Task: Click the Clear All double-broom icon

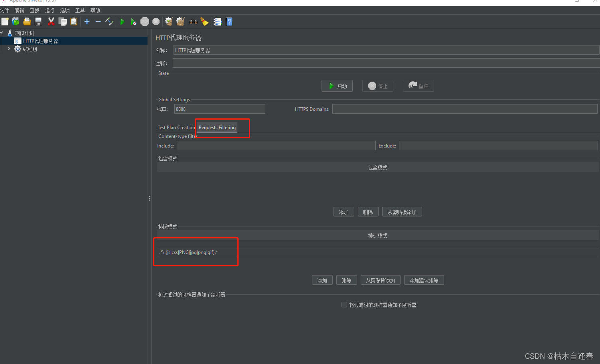Action: click(x=180, y=22)
